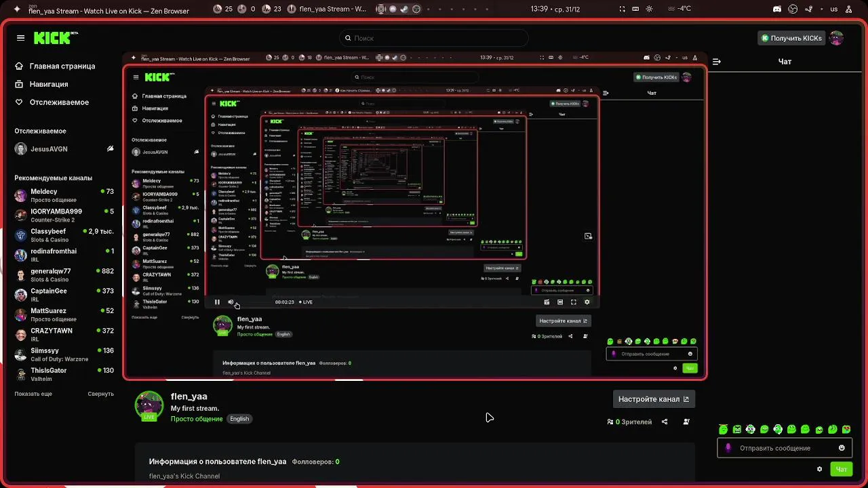This screenshot has height=488, width=868.
Task: Click the flen_yaa's Kick Channel description
Action: pos(184,476)
